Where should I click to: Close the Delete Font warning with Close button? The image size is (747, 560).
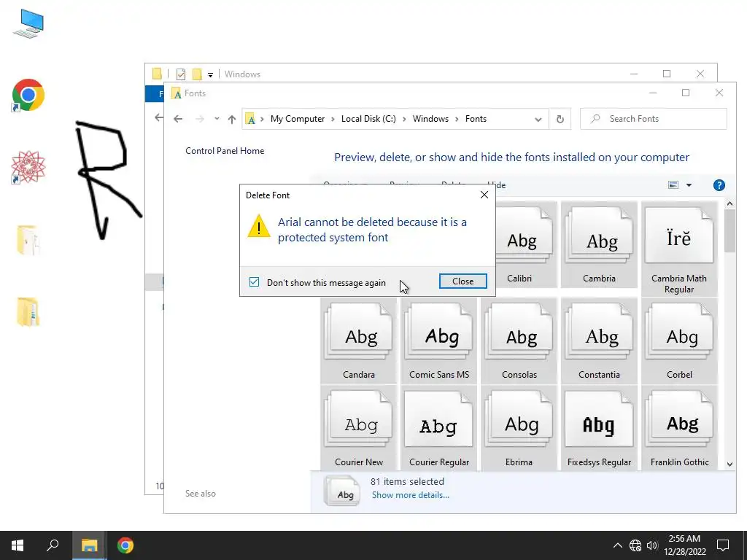pyautogui.click(x=463, y=281)
